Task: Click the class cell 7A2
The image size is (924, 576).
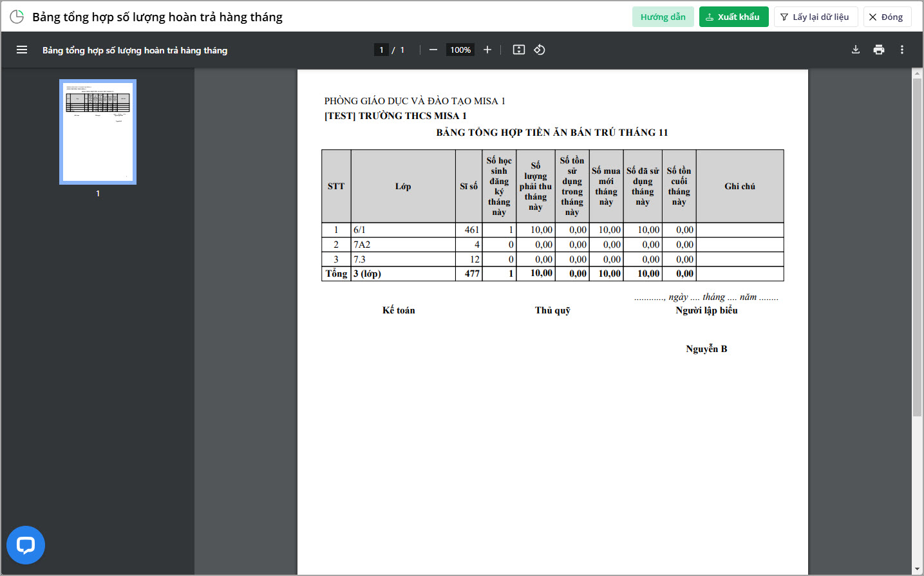Action: pyautogui.click(x=403, y=245)
